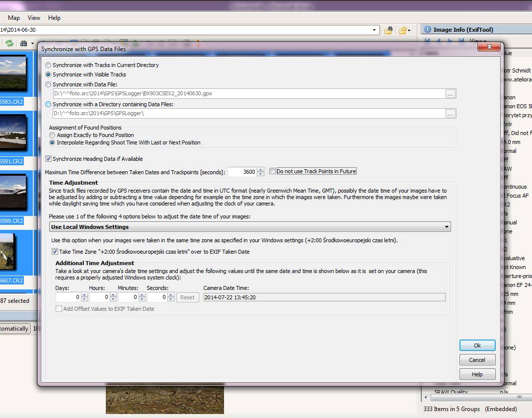Open the Map menu

pyautogui.click(x=14, y=18)
